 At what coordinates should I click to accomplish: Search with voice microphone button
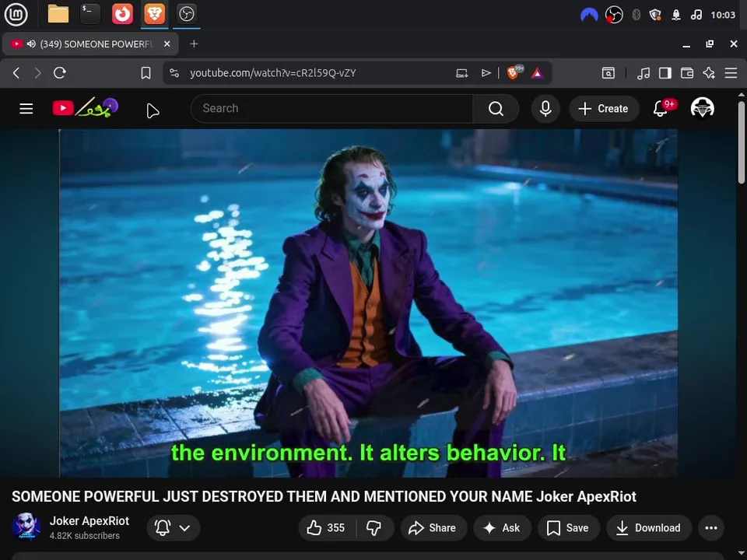point(545,109)
